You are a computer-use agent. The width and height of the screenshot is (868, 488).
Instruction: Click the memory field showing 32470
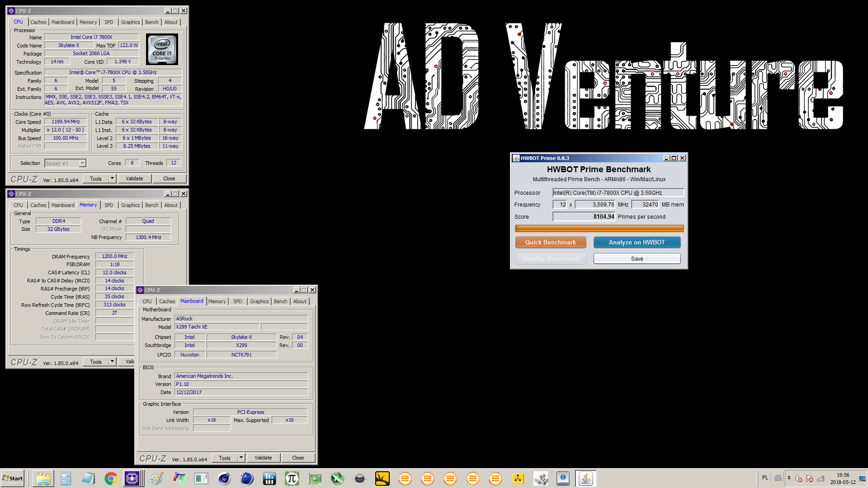(645, 204)
